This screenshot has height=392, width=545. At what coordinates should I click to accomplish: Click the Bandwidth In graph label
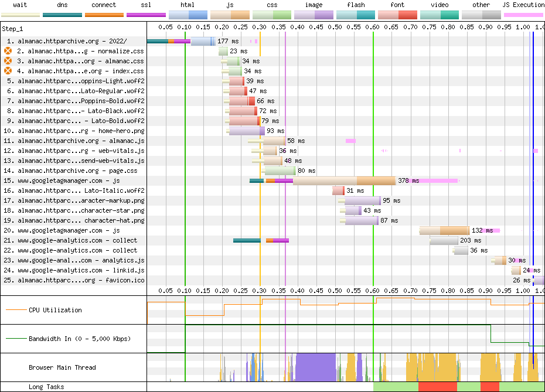(80, 339)
